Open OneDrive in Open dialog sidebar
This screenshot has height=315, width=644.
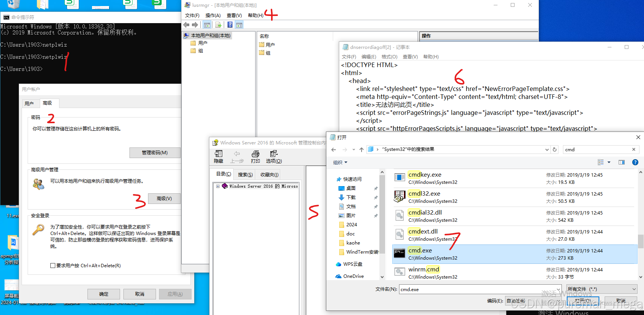pos(349,276)
